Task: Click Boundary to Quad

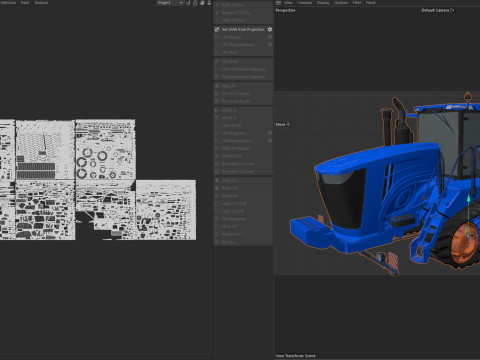Action: (x=243, y=171)
